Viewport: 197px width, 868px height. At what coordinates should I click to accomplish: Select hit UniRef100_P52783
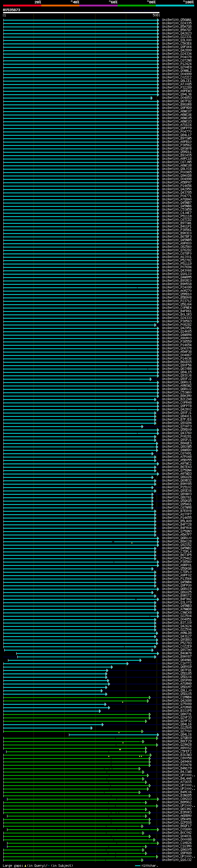177,643
